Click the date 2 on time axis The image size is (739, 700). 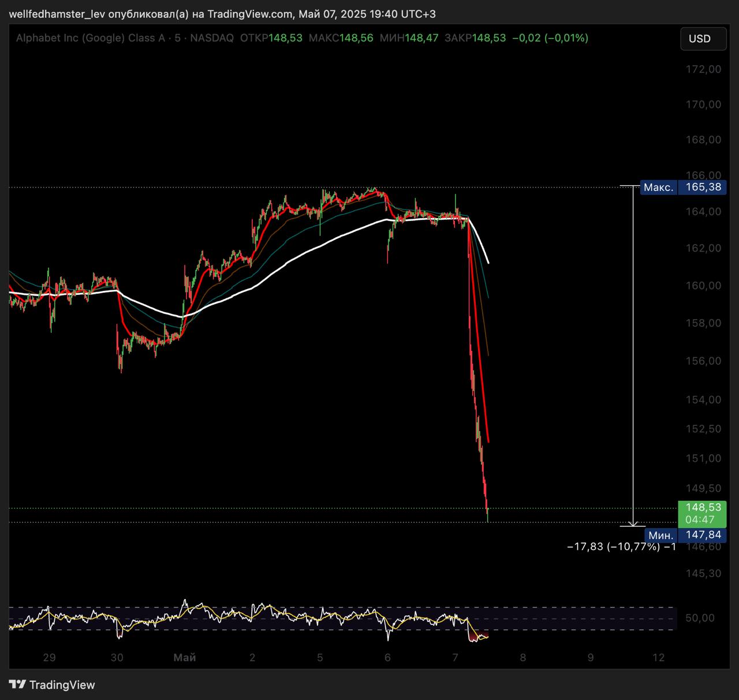252,657
